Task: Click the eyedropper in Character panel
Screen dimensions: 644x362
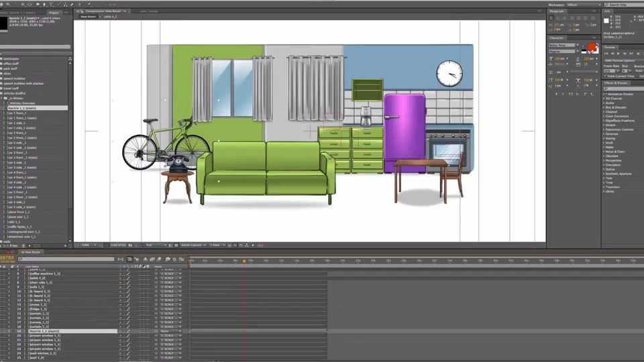Action: [x=584, y=45]
